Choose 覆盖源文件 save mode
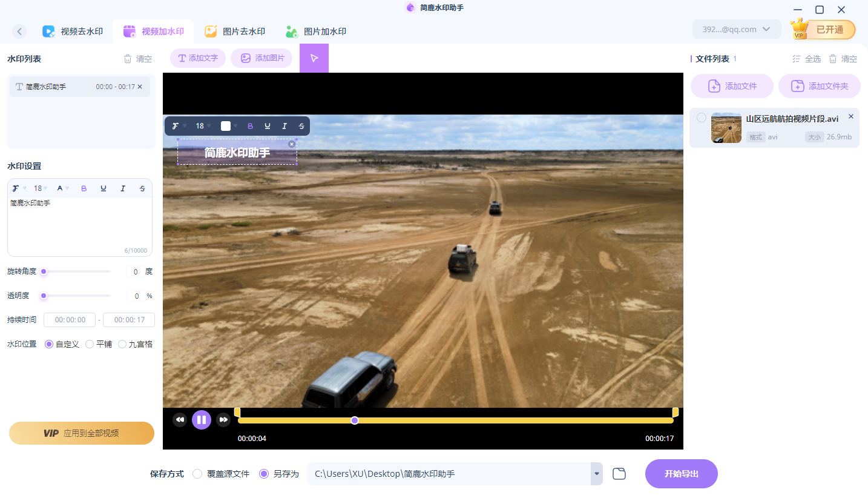Viewport: 868px width, 498px height. click(x=197, y=474)
